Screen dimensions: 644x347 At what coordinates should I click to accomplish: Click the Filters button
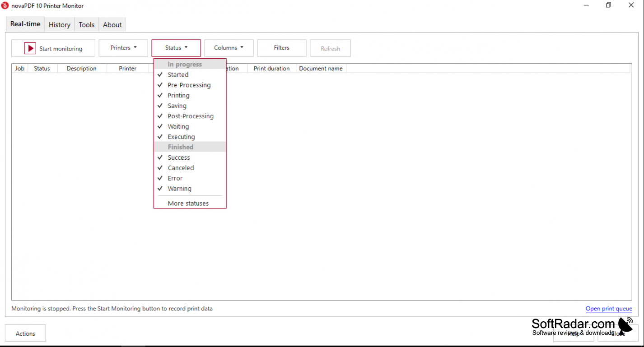282,48
